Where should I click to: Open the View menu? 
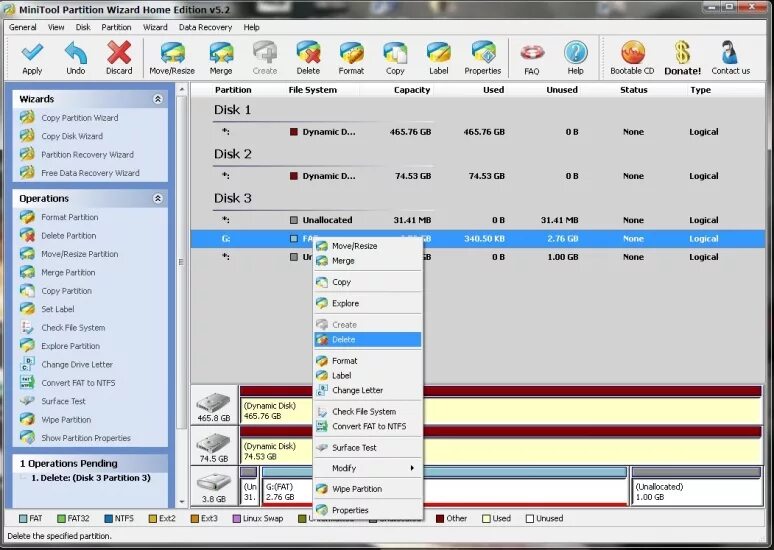tap(56, 27)
